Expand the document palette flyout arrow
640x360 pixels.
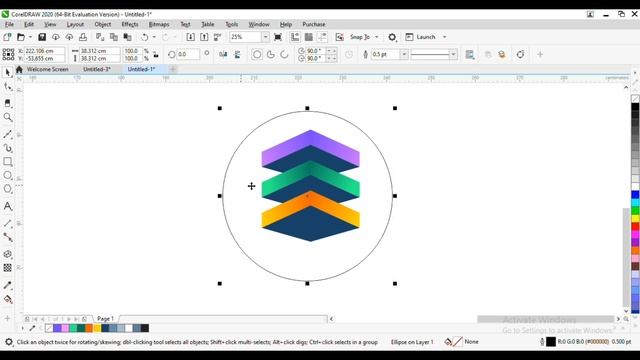coord(22,328)
